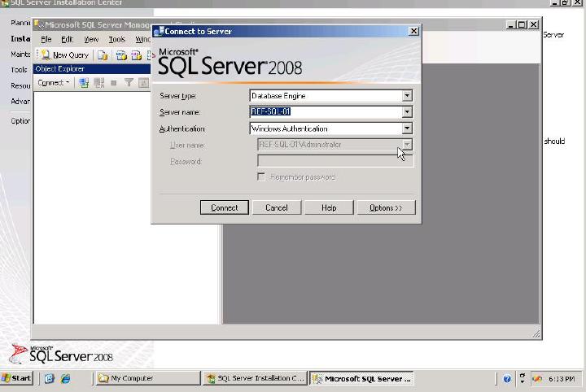
Task: Select Resources in Installation Center sidebar
Action: click(20, 86)
